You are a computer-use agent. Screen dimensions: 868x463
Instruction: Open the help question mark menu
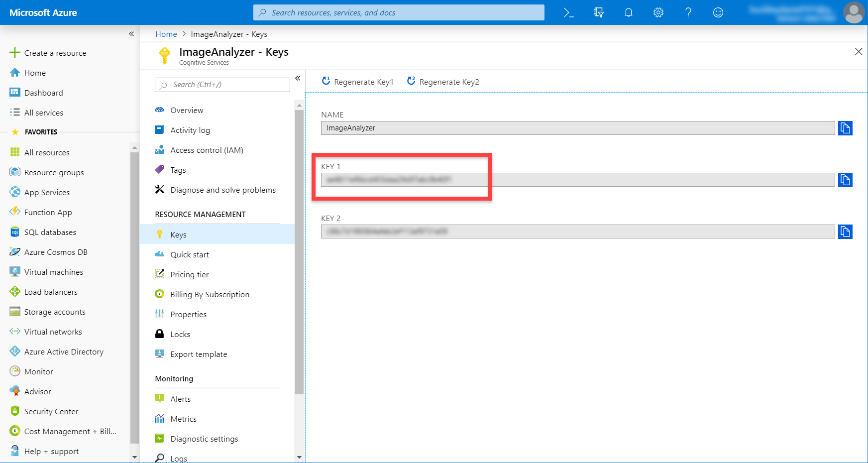pos(688,13)
